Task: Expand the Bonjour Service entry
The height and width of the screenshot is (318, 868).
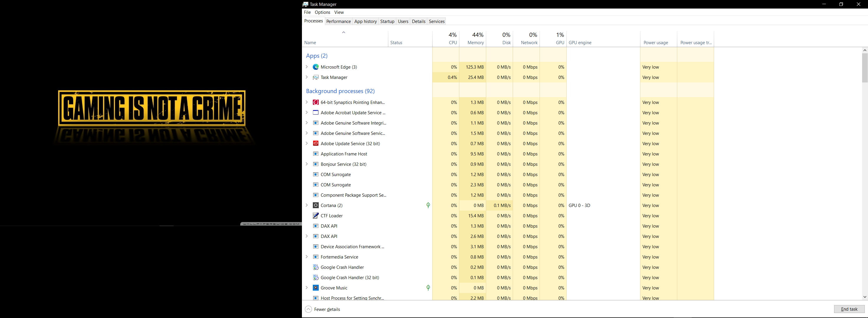Action: (307, 164)
